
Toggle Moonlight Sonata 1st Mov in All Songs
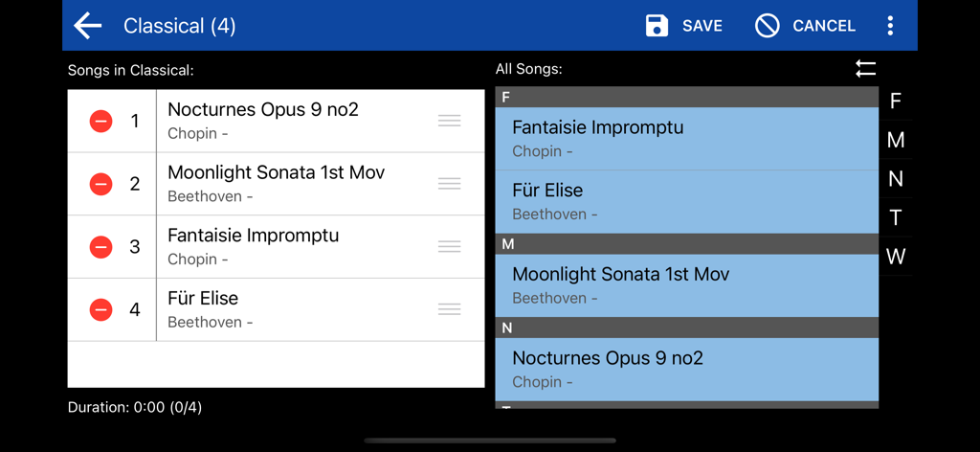[x=686, y=285]
